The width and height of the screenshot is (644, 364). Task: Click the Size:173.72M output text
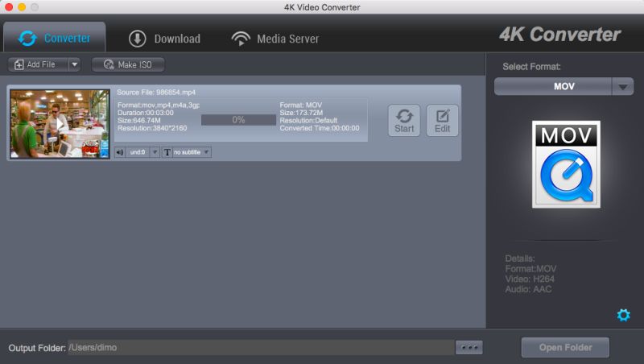click(301, 113)
